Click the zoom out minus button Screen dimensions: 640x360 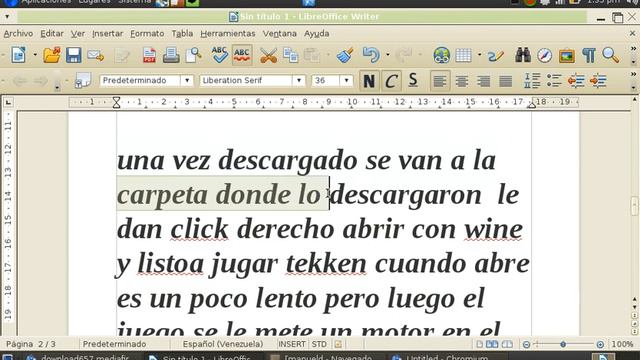[x=527, y=344]
